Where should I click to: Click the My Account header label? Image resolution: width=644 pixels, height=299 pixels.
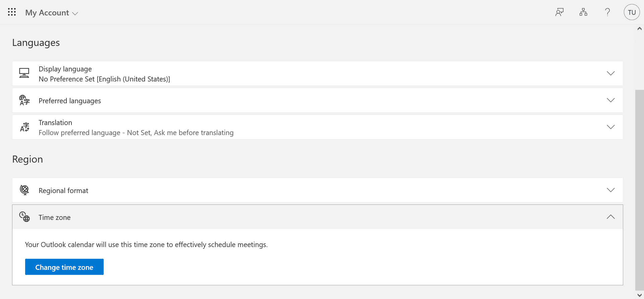pyautogui.click(x=47, y=12)
